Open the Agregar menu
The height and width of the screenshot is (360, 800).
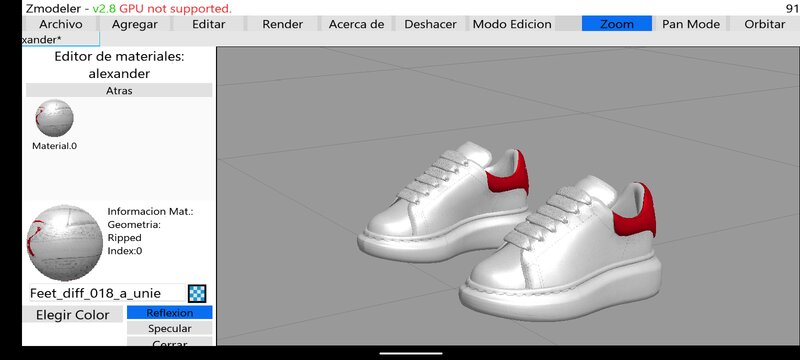(135, 24)
